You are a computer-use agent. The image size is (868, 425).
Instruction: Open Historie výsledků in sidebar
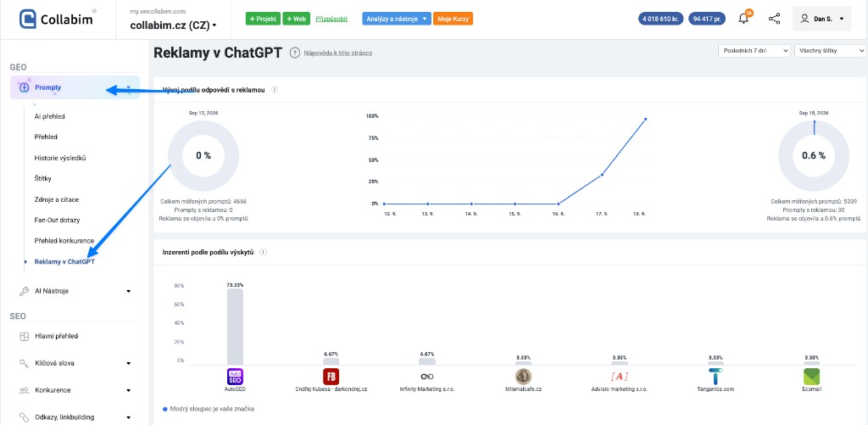coord(60,158)
